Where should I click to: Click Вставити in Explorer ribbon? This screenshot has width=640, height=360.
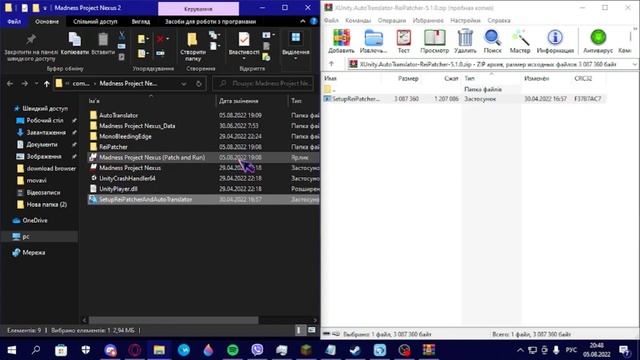tap(103, 44)
